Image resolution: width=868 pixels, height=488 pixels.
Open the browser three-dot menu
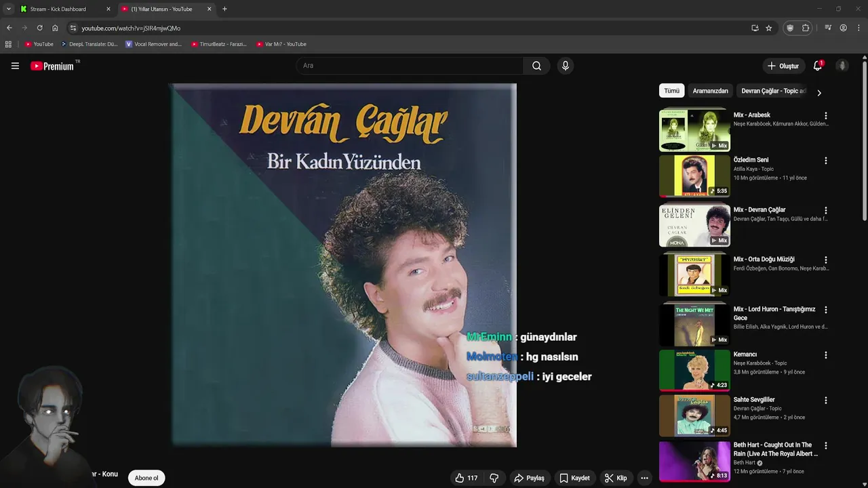pos(859,28)
